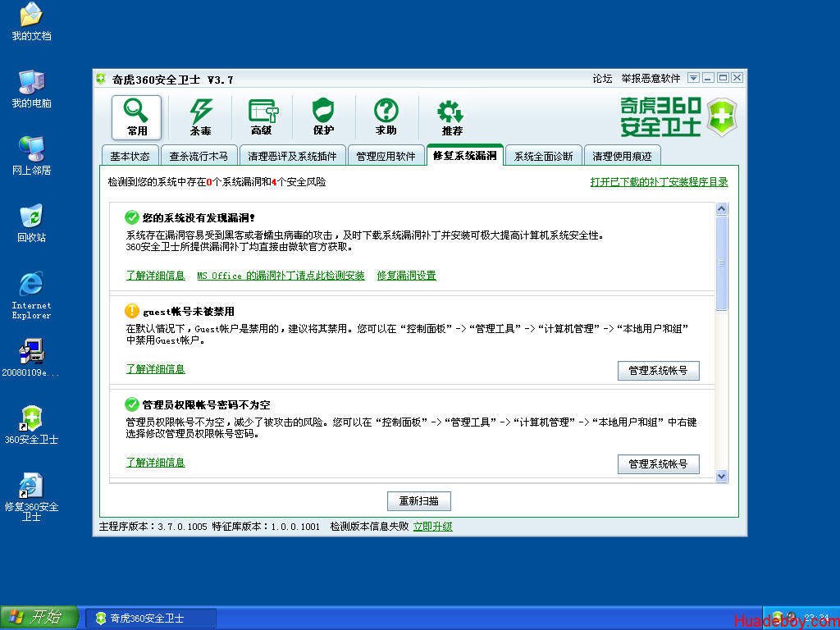Image resolution: width=840 pixels, height=630 pixels.
Task: Click 管理系统帐号 button in guest section
Action: 659,371
